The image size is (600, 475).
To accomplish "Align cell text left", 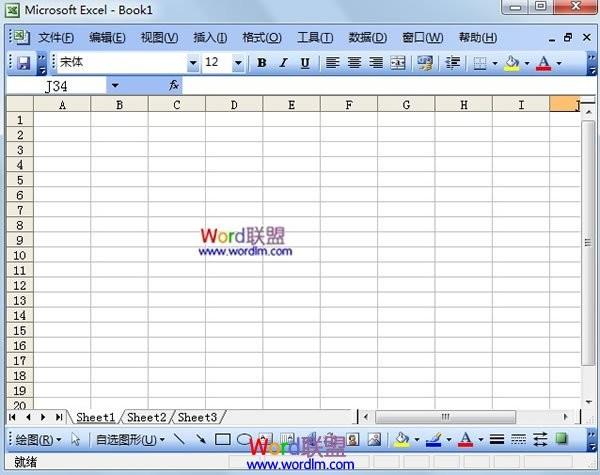I will click(x=333, y=63).
